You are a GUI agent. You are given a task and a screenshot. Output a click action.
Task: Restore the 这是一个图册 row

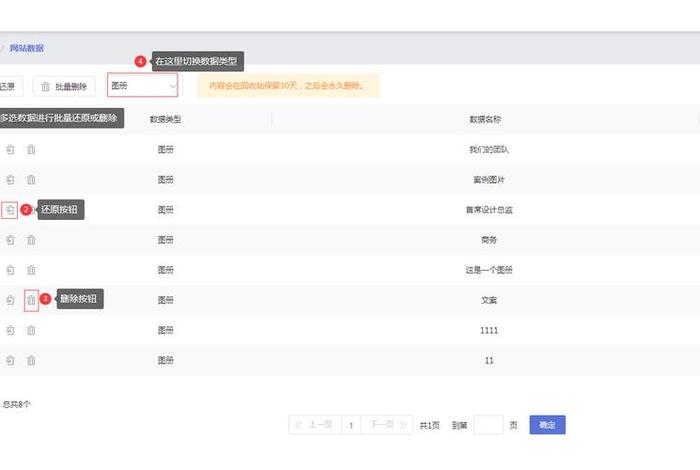pos(10,270)
